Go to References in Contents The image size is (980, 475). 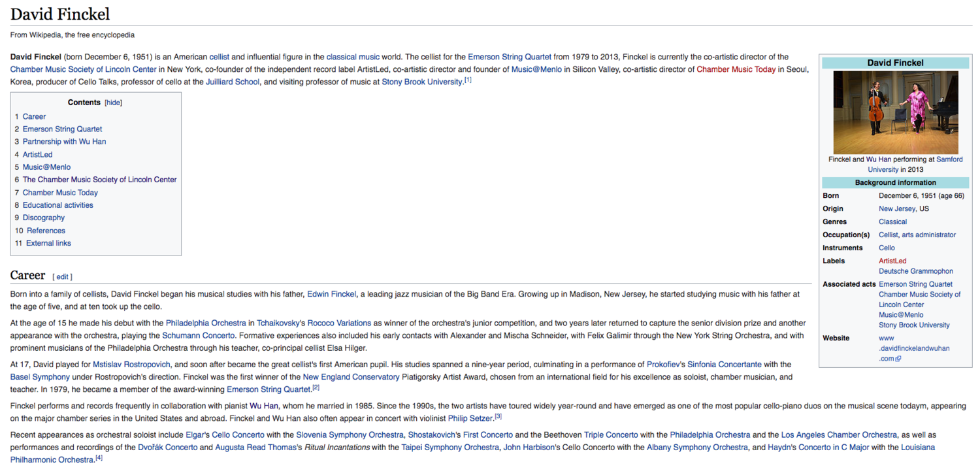[x=46, y=231]
